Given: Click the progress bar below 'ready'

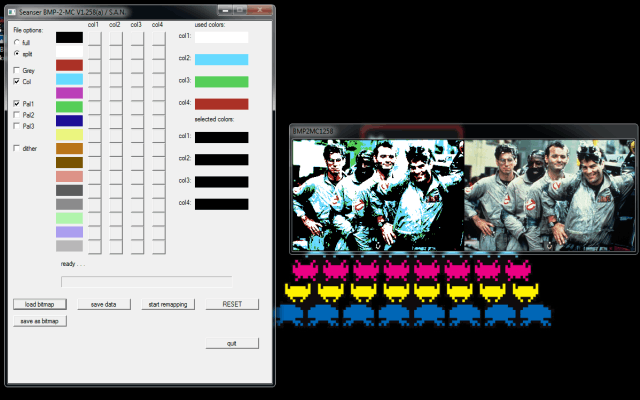Looking at the screenshot, I should pos(147,282).
